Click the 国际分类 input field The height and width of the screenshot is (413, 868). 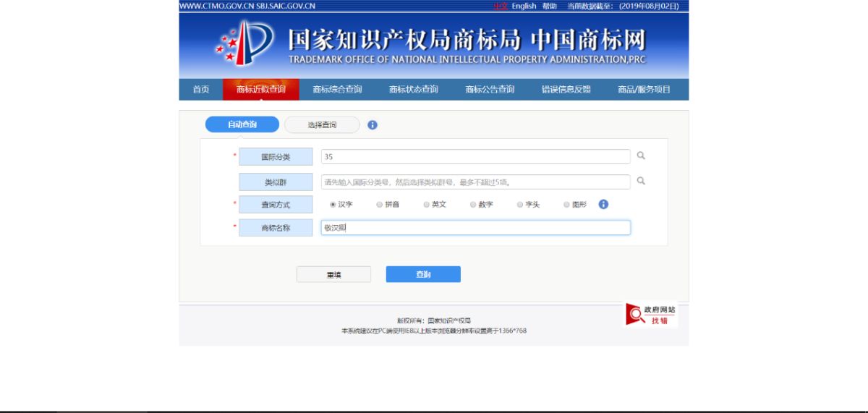click(x=476, y=156)
